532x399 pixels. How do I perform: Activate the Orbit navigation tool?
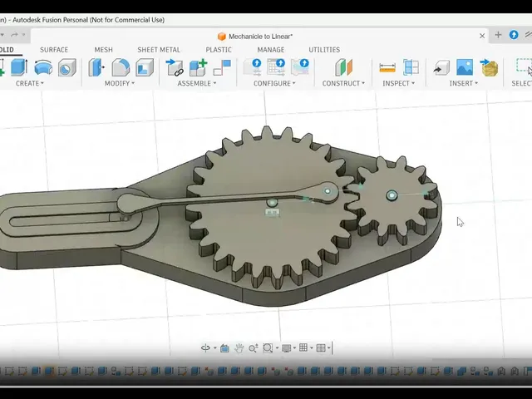coord(205,347)
